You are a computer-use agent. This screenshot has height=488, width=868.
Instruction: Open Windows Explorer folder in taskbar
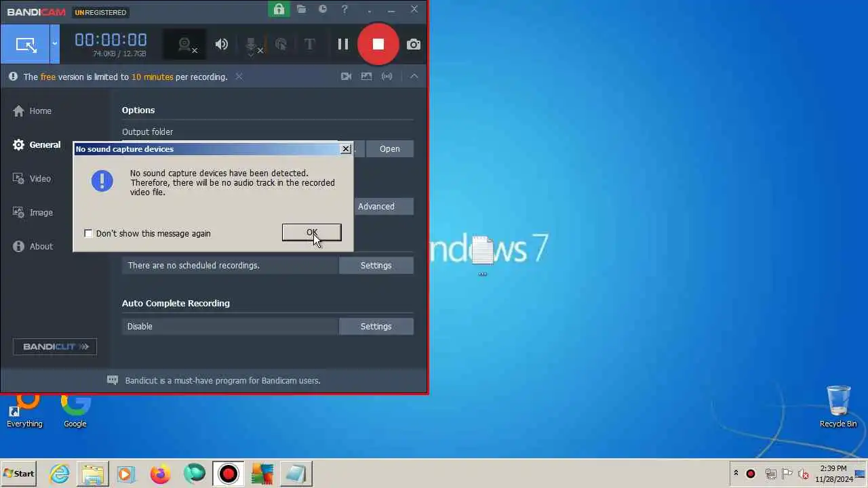click(93, 474)
